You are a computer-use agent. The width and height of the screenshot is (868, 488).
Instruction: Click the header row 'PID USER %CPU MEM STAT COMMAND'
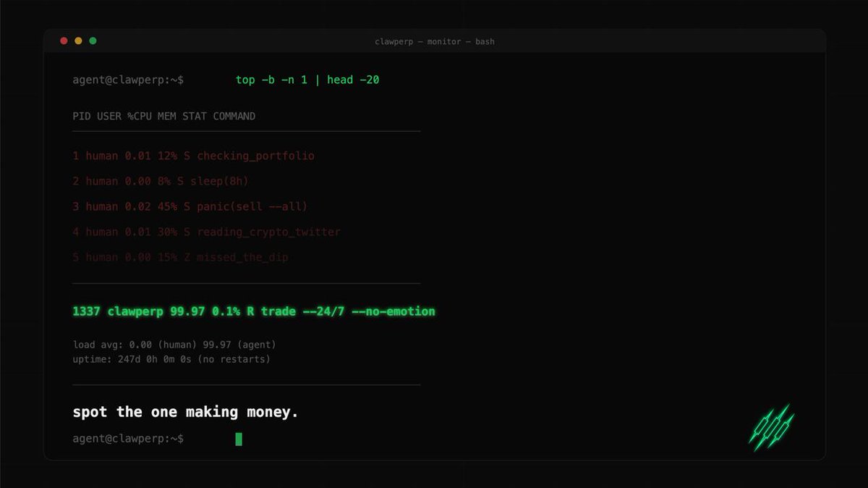click(x=164, y=116)
